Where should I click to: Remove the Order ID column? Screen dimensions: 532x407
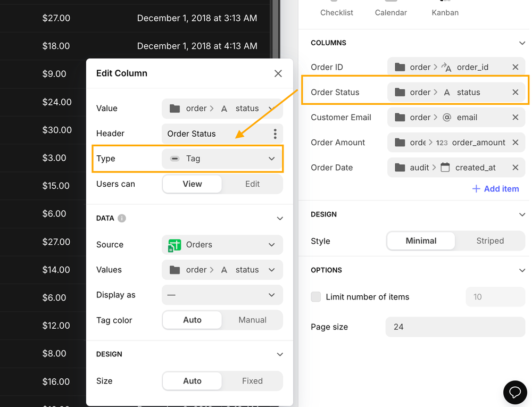pos(514,67)
